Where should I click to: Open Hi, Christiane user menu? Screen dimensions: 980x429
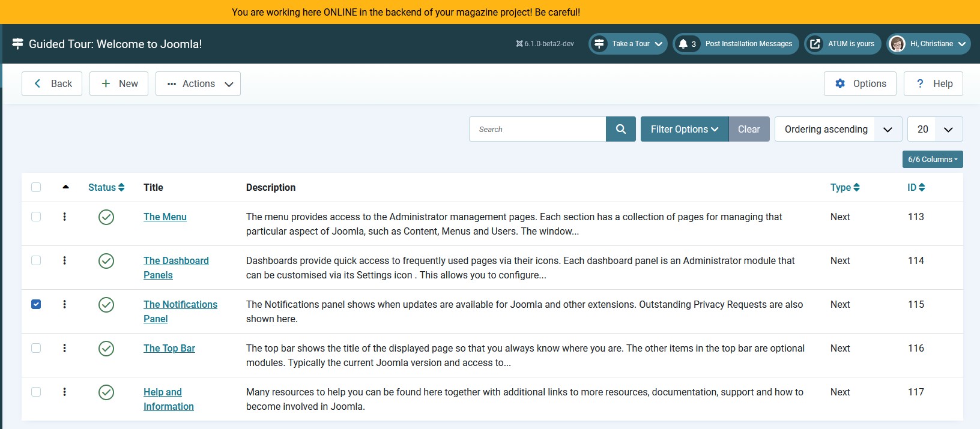click(928, 44)
